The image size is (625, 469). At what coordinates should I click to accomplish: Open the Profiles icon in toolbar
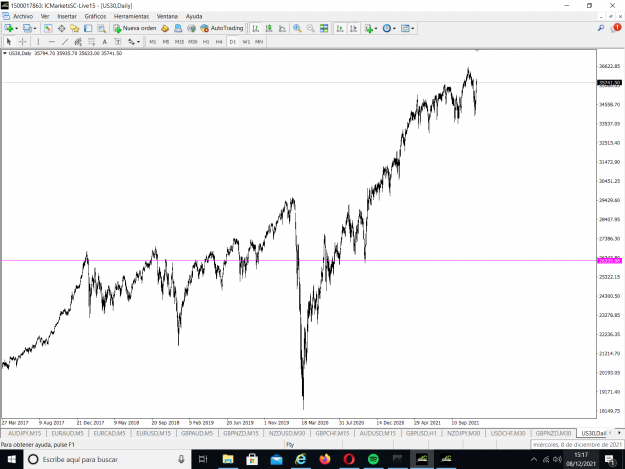coord(27,28)
